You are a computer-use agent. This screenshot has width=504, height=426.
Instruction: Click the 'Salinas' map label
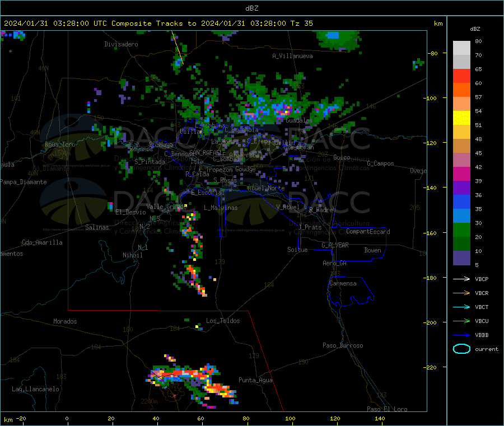(97, 227)
